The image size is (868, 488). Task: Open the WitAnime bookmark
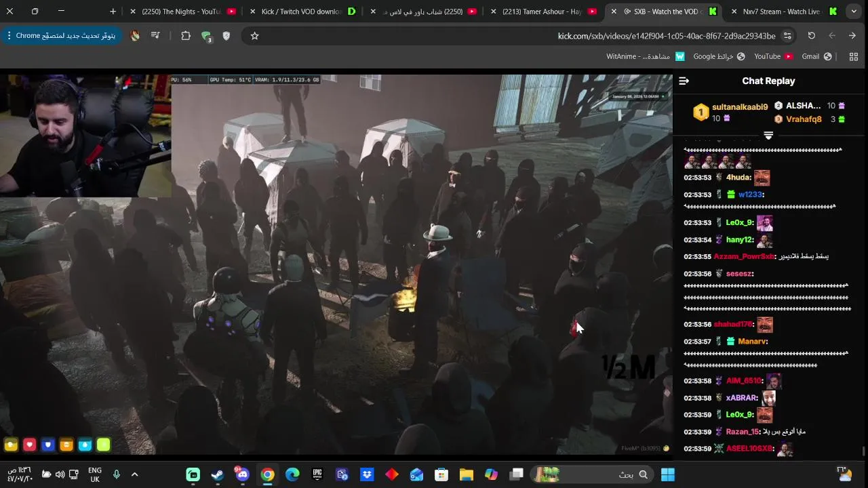coord(645,57)
